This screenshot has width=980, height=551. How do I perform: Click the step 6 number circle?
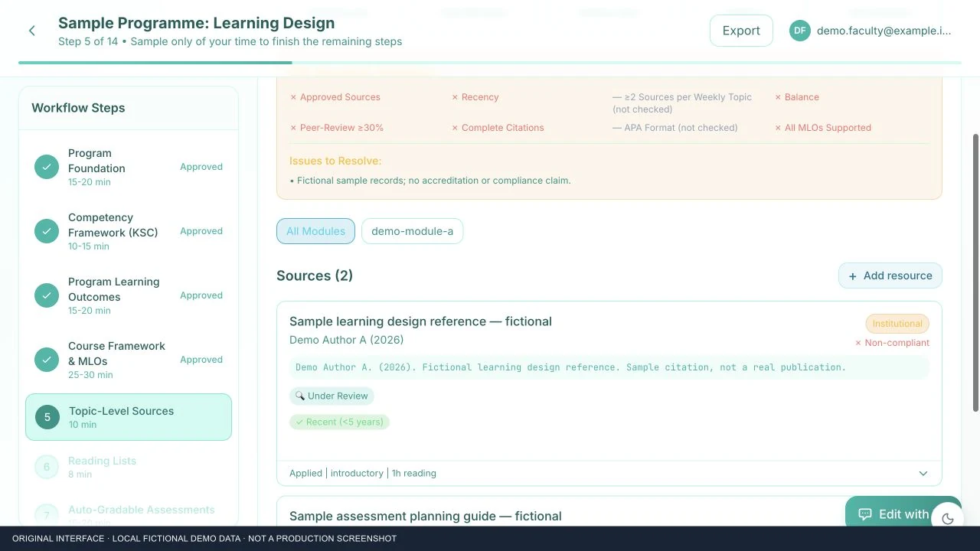click(x=47, y=467)
